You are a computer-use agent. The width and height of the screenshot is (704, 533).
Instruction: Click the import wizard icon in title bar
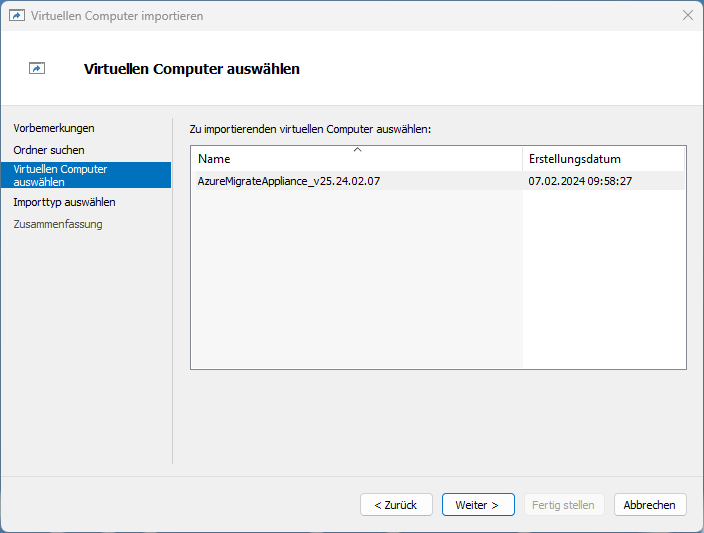(x=17, y=16)
